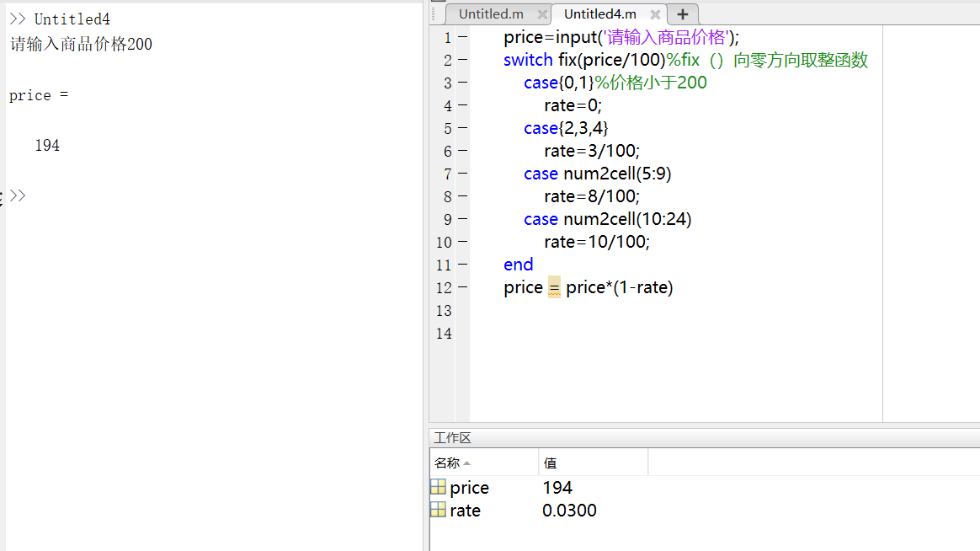This screenshot has height=551, width=980.
Task: Click the sort arrow beside 名称
Action: [x=467, y=463]
